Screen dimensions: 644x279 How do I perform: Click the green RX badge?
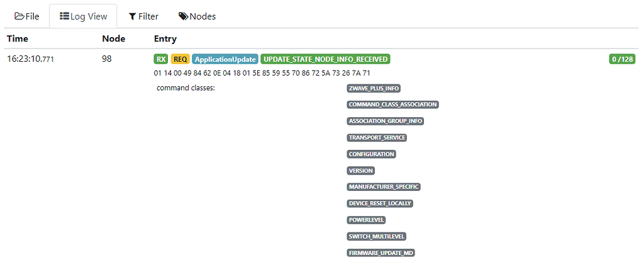161,59
